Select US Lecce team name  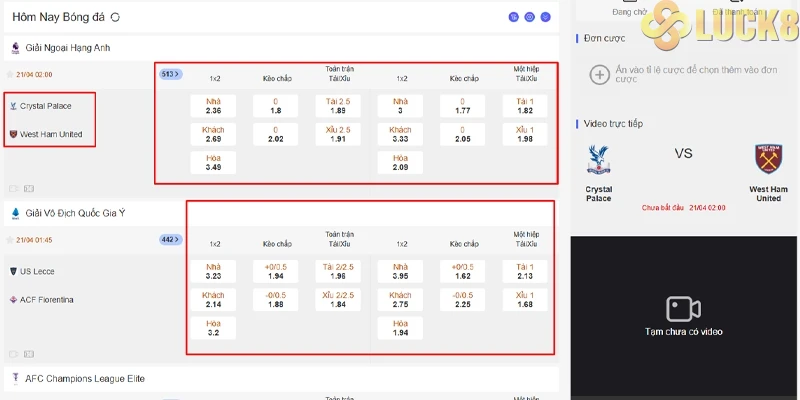(x=37, y=271)
